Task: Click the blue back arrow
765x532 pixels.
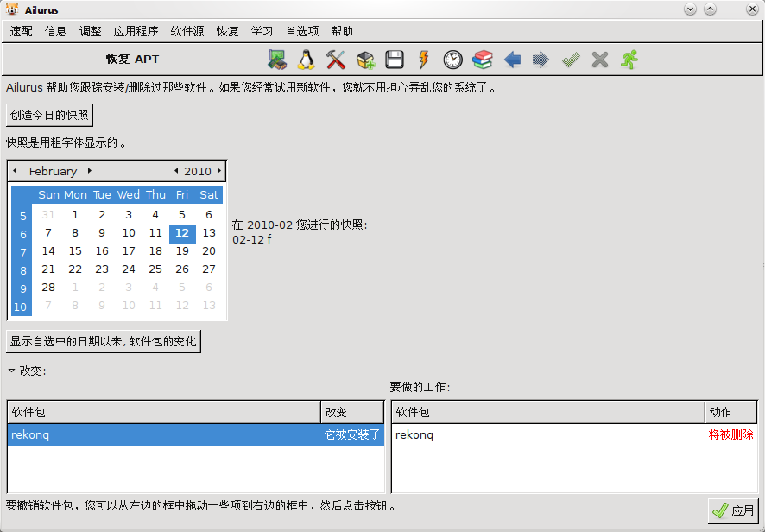Action: [x=512, y=60]
